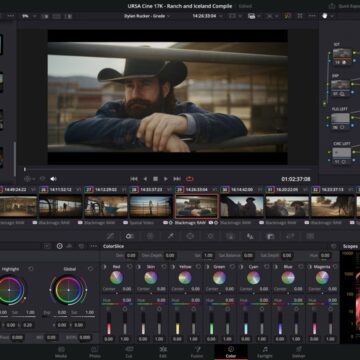The height and width of the screenshot is (360, 360).
Task: Click the Scopes panel header
Action: 350,246
